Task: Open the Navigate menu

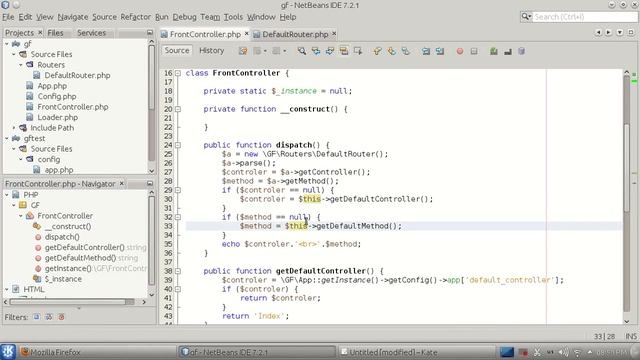Action: coord(73,17)
